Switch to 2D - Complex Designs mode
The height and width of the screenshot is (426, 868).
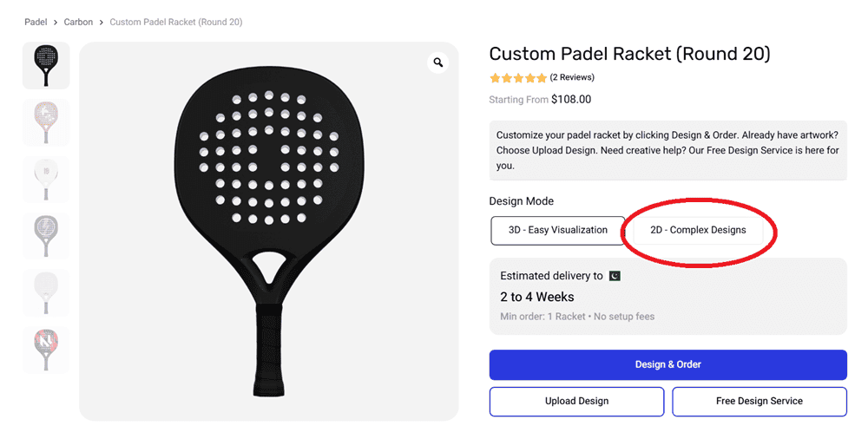[x=698, y=231]
